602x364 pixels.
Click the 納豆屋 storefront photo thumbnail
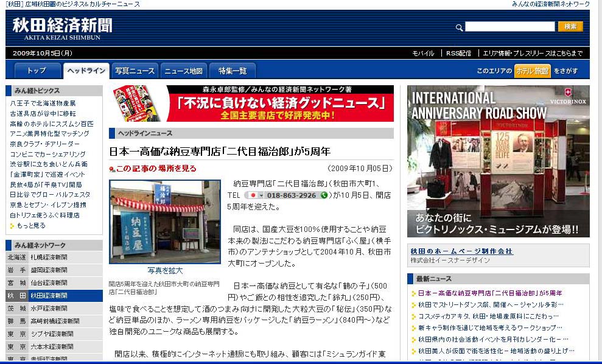[165, 222]
